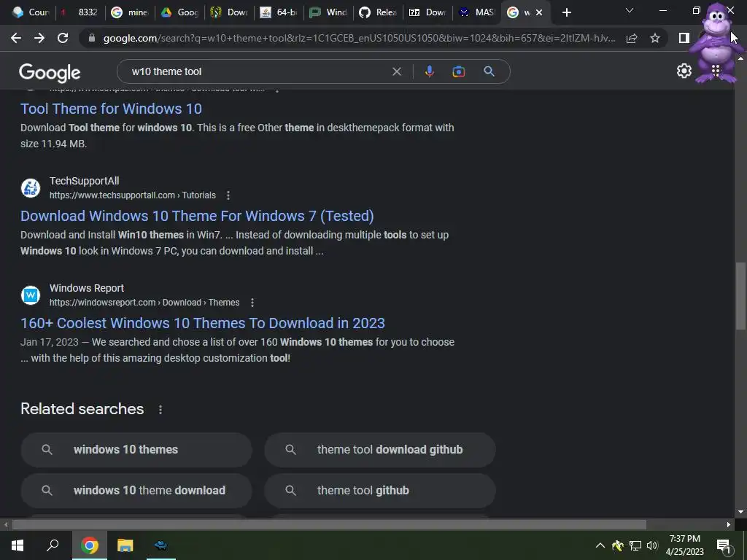Click Chrome icon on the taskbar

pos(89,545)
